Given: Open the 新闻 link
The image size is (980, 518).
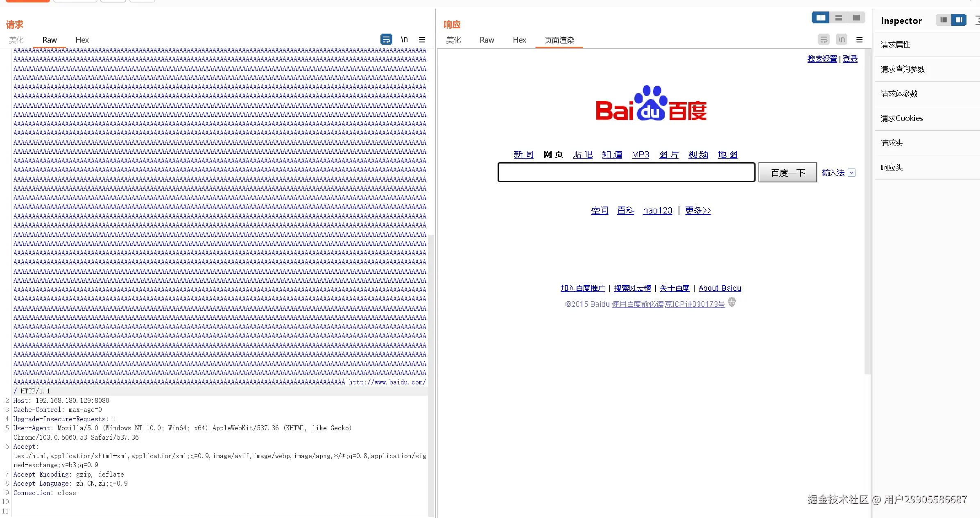Looking at the screenshot, I should (523, 154).
